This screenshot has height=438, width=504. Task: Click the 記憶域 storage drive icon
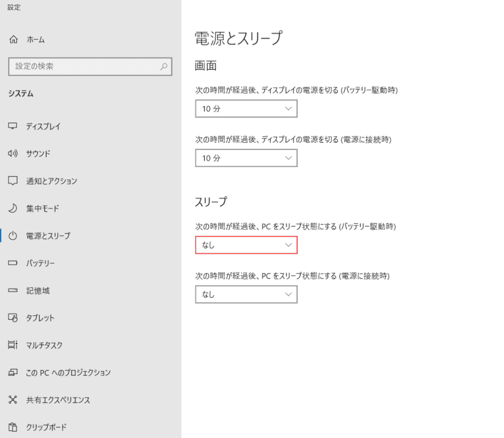(13, 290)
